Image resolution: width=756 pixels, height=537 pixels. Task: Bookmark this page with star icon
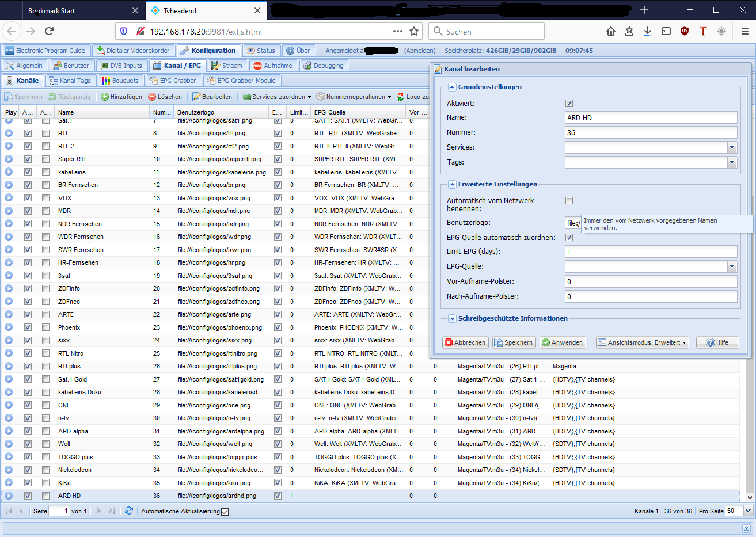(414, 31)
